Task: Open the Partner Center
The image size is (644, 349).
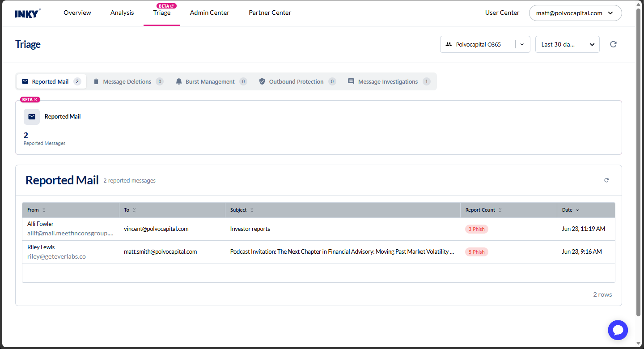Action: (x=270, y=13)
